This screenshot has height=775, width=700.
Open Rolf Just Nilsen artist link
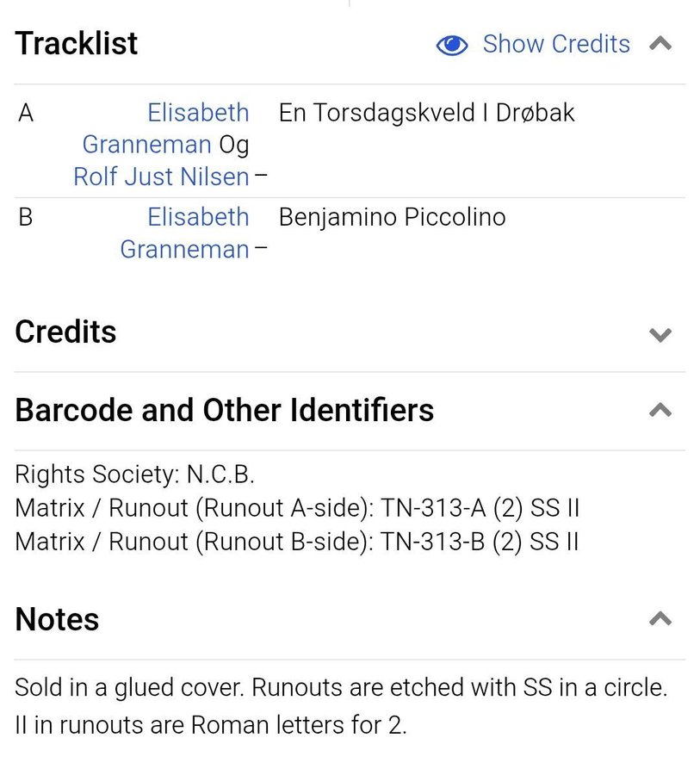click(161, 177)
